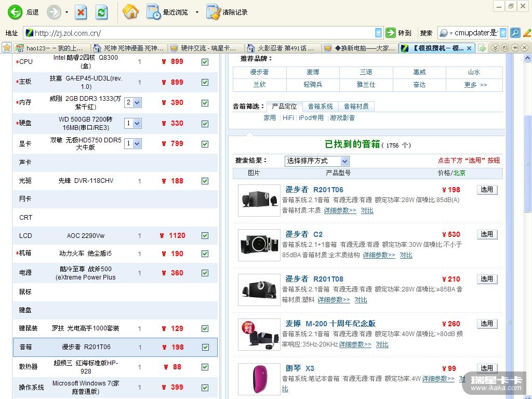
Task: Uncheck the CPU Q8300 checkbox
Action: (x=205, y=62)
